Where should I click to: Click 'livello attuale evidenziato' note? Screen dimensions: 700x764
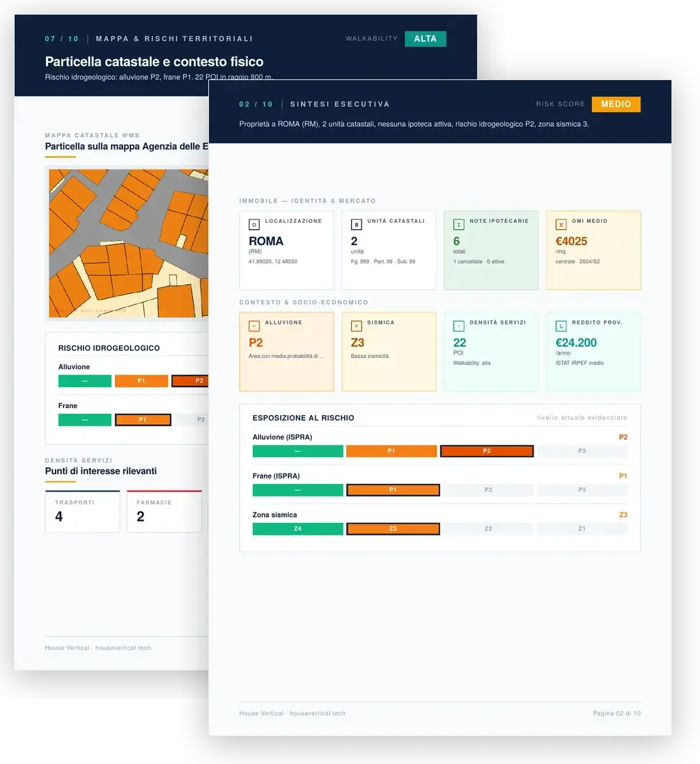click(x=582, y=418)
